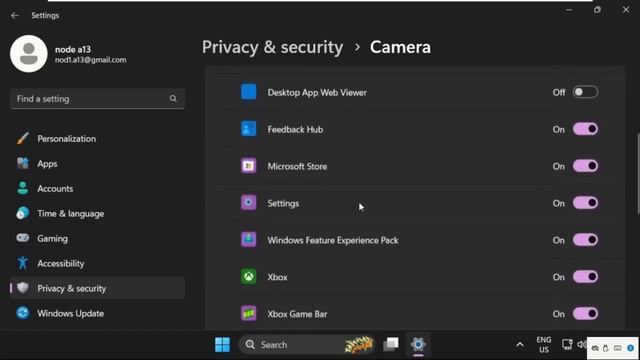Click the Microsoft Store app icon
Image resolution: width=640 pixels, height=360 pixels.
click(249, 166)
